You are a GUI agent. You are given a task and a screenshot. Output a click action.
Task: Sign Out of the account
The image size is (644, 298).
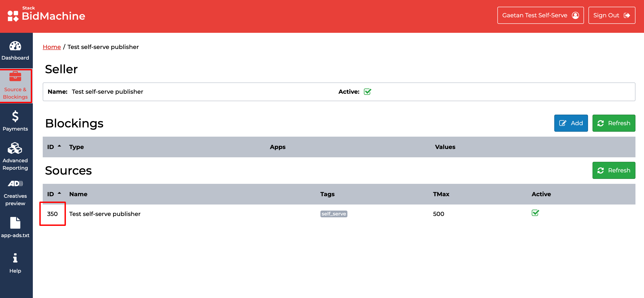[x=611, y=15]
